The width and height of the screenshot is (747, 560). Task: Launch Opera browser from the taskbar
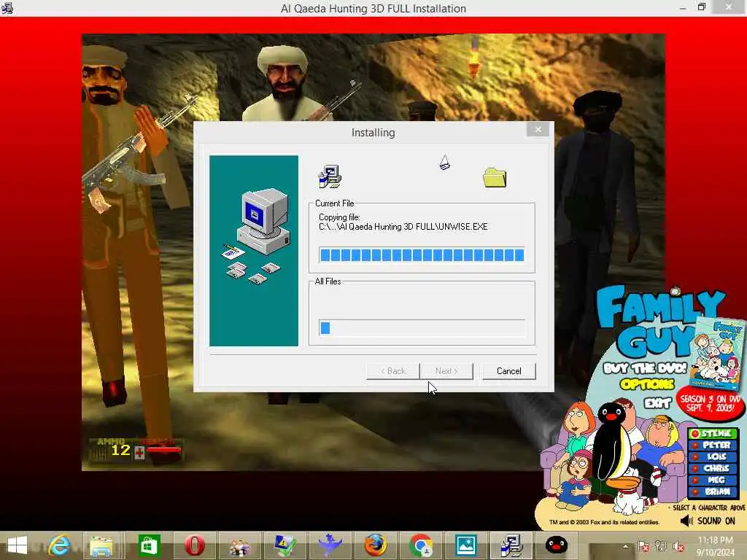pyautogui.click(x=194, y=545)
